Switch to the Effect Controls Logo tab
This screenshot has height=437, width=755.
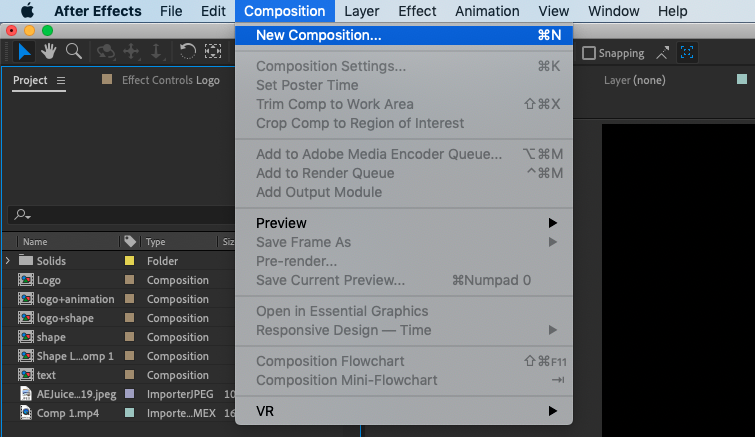(x=169, y=80)
